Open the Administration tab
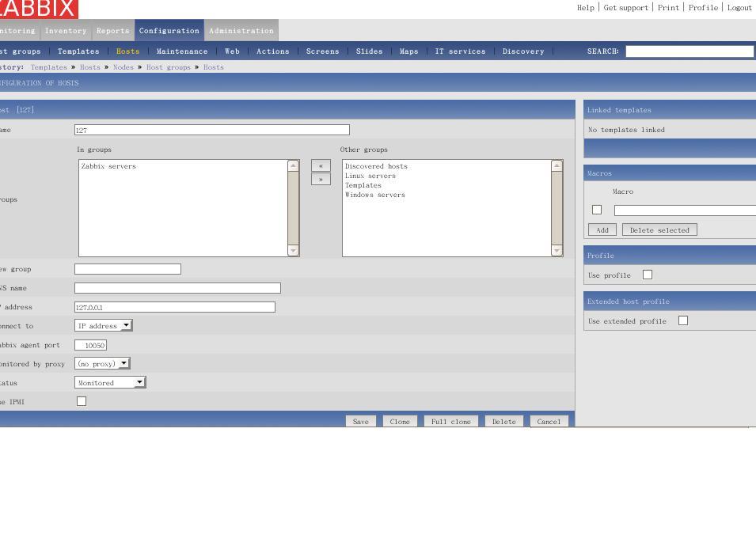This screenshot has height=546, width=756. tap(241, 30)
